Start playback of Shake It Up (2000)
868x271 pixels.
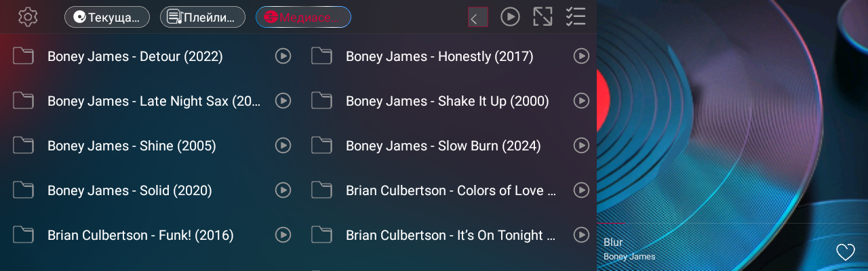pyautogui.click(x=581, y=101)
